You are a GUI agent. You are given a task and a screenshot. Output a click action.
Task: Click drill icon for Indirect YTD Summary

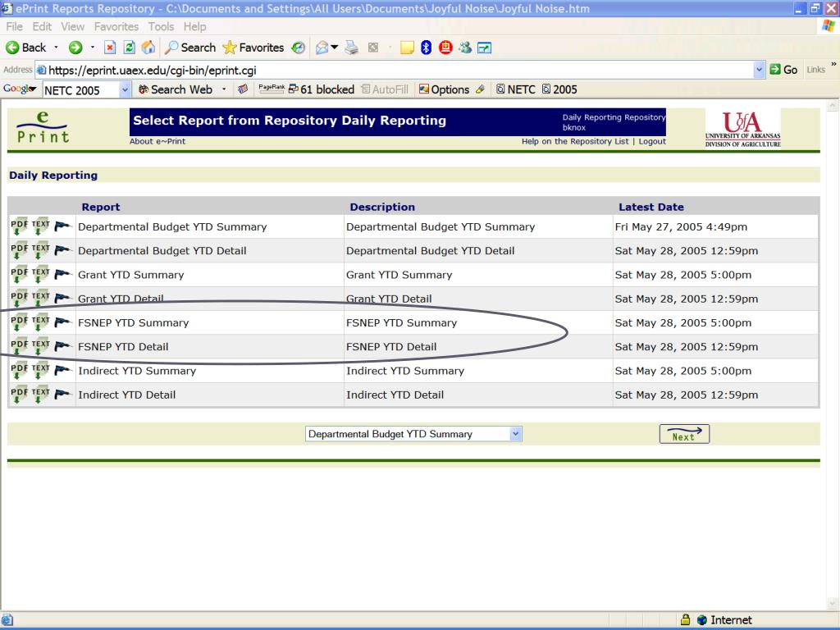pyautogui.click(x=62, y=370)
